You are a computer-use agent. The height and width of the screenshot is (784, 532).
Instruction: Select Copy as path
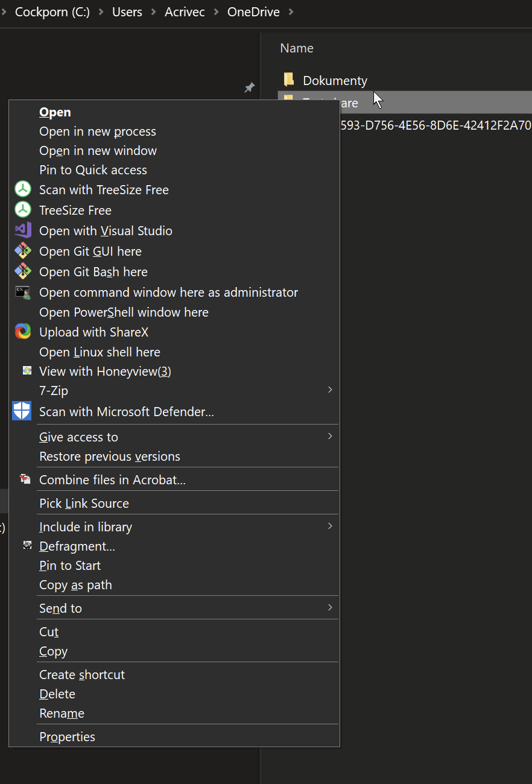[x=75, y=584]
